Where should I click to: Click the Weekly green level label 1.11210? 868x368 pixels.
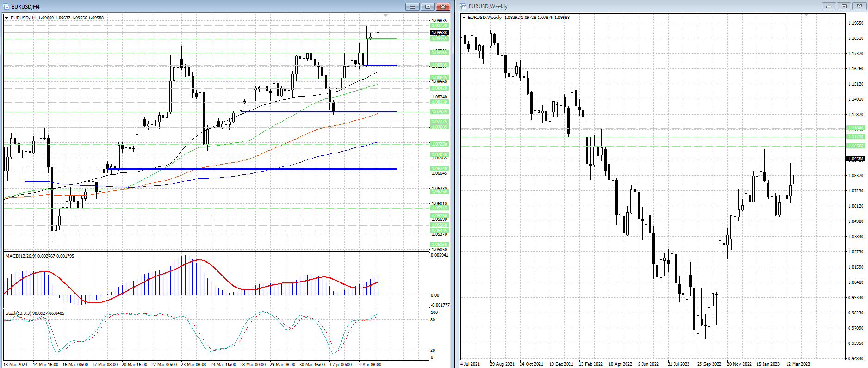[x=856, y=137]
